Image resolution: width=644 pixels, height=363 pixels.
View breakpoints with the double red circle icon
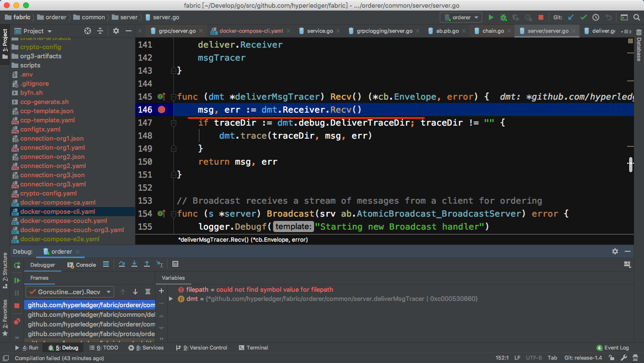17,321
